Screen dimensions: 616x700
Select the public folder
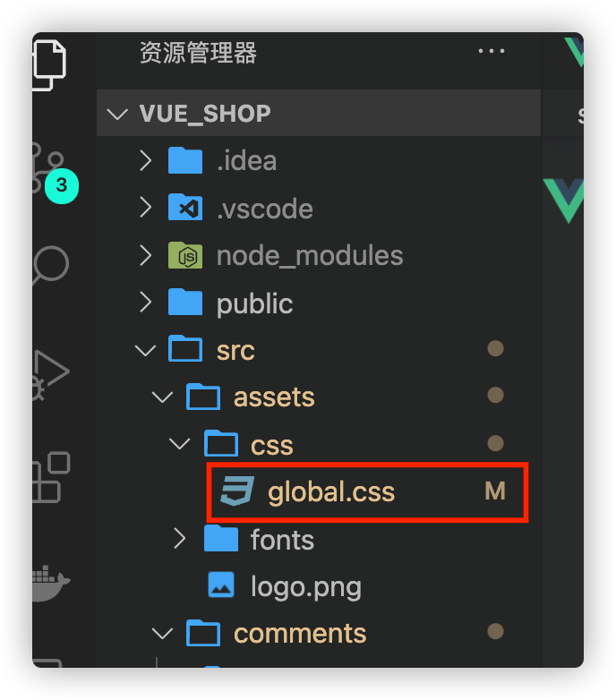click(x=255, y=304)
